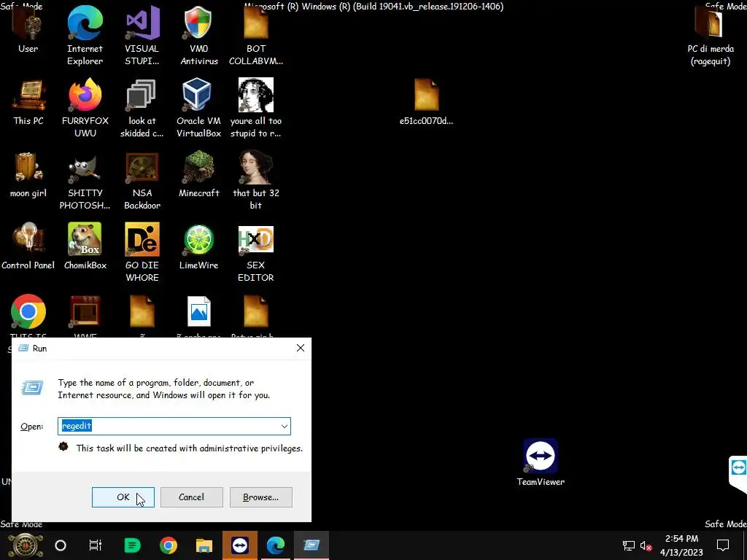This screenshot has height=560, width=747.
Task: Select the VM0 Antivirus shield icon
Action: point(198,24)
